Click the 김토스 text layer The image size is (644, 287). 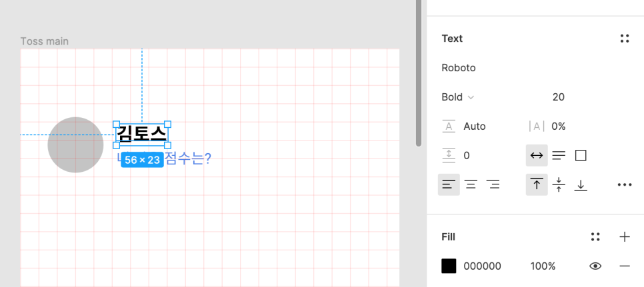click(142, 134)
